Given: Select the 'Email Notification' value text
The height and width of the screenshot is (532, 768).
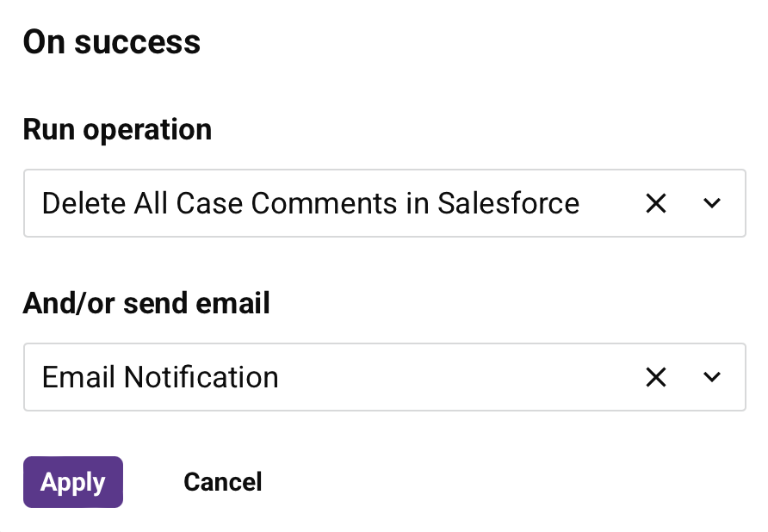Looking at the screenshot, I should tap(160, 377).
